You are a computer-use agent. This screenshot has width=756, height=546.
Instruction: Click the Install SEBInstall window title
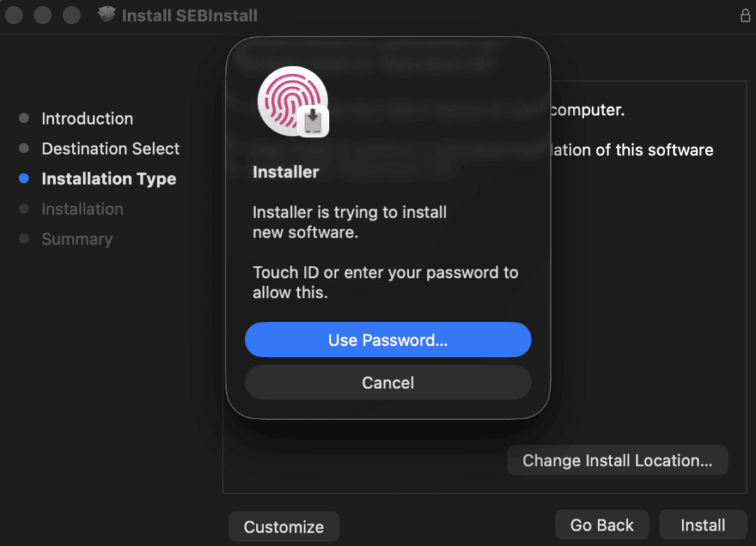[x=190, y=15]
